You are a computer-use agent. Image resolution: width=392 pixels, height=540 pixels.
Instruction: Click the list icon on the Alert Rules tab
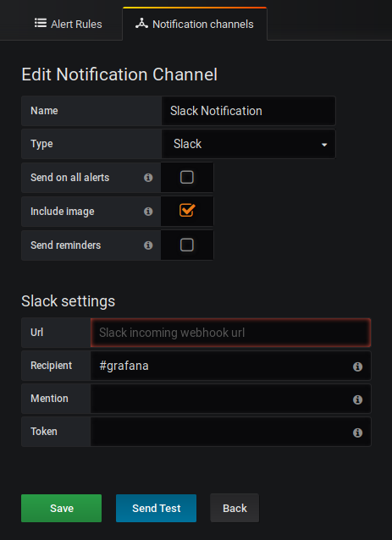(41, 23)
